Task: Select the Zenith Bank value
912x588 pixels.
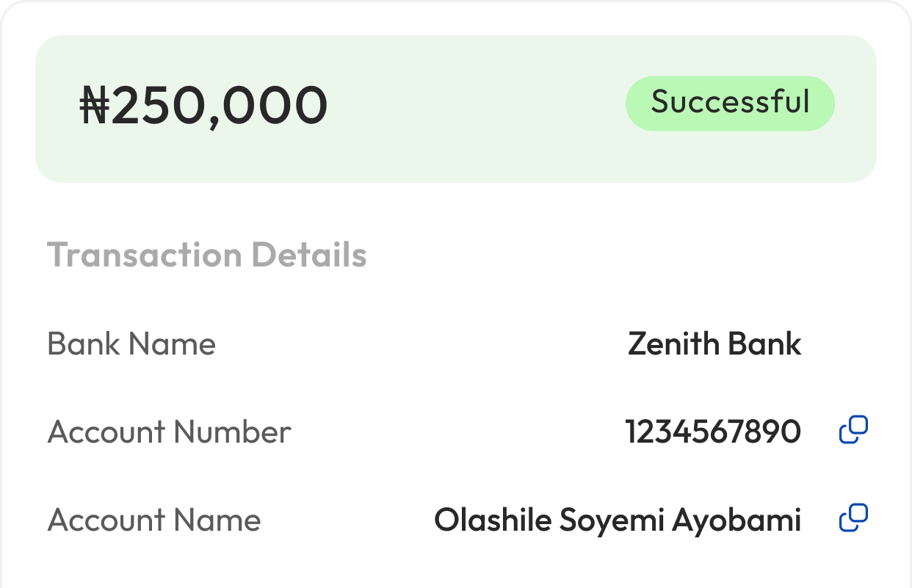Action: click(714, 344)
